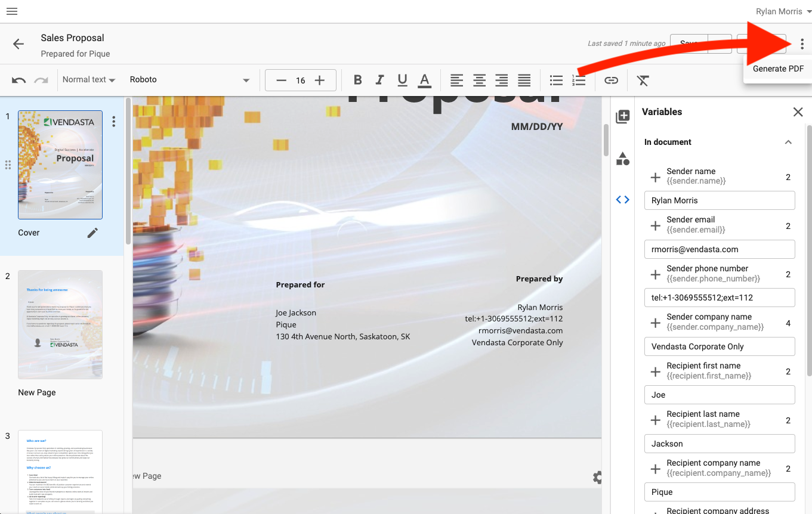
Task: Undo the last edit
Action: coord(18,80)
